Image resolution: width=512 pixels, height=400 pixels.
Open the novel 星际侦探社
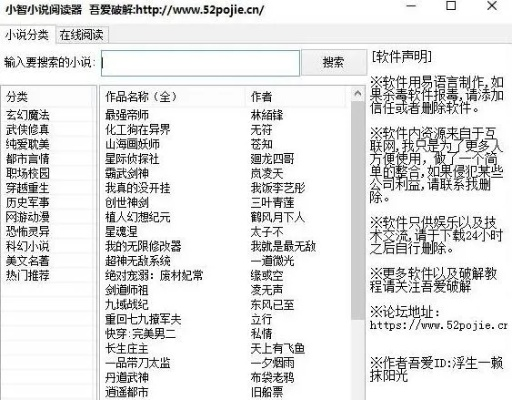(132, 159)
